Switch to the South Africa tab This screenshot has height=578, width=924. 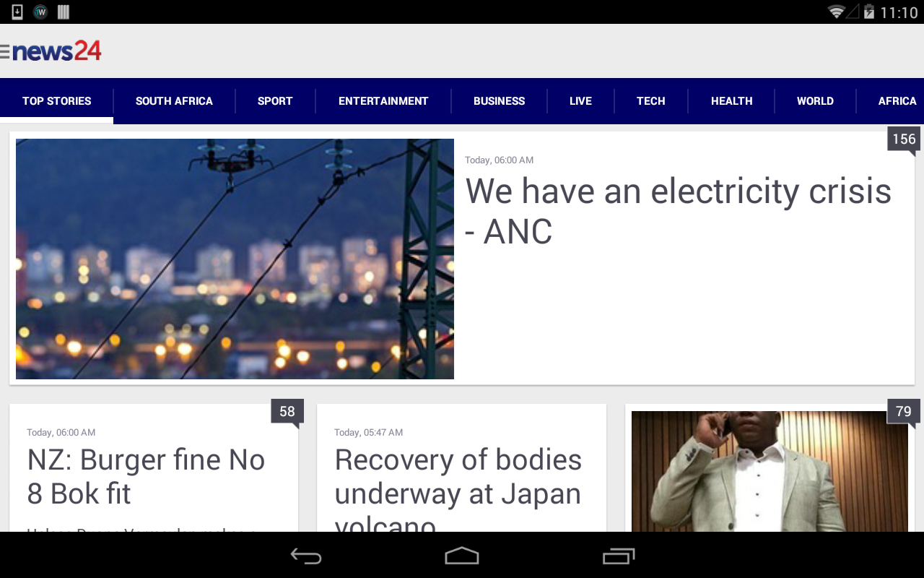click(174, 101)
